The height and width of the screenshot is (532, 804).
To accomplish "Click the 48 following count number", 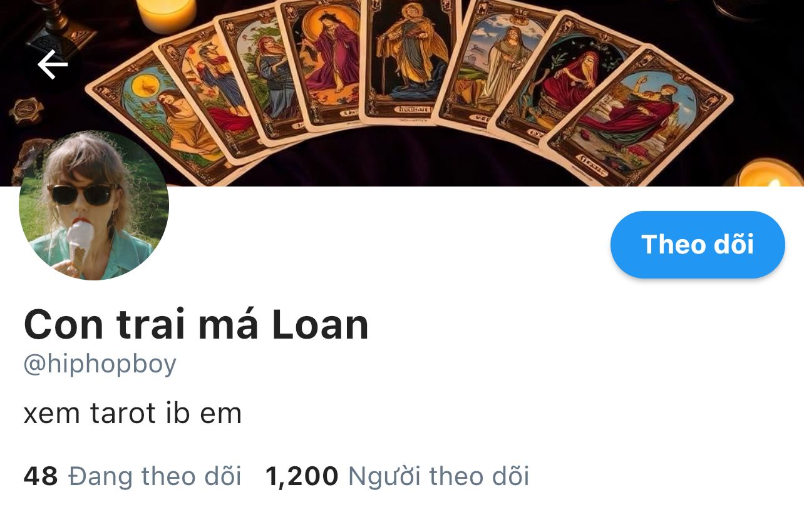I will (x=41, y=476).
